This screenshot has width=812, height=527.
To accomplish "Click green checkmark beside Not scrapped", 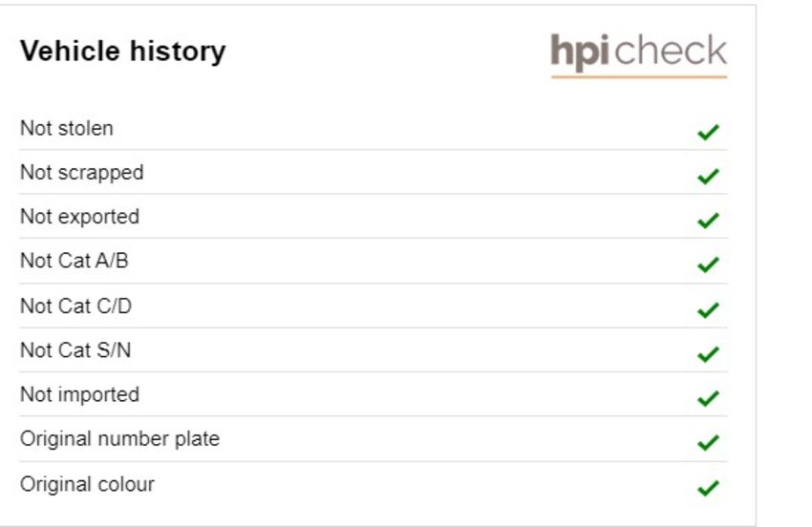I will coord(708,176).
